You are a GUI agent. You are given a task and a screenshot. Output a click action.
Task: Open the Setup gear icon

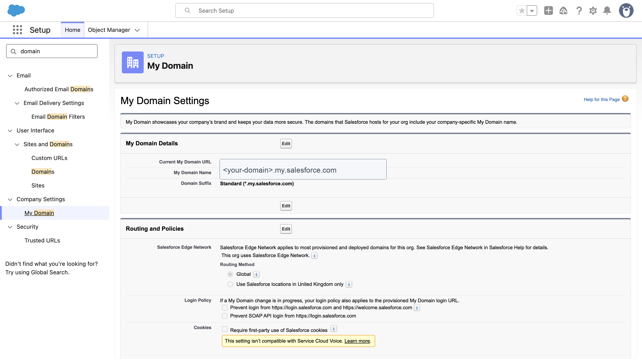pyautogui.click(x=593, y=11)
